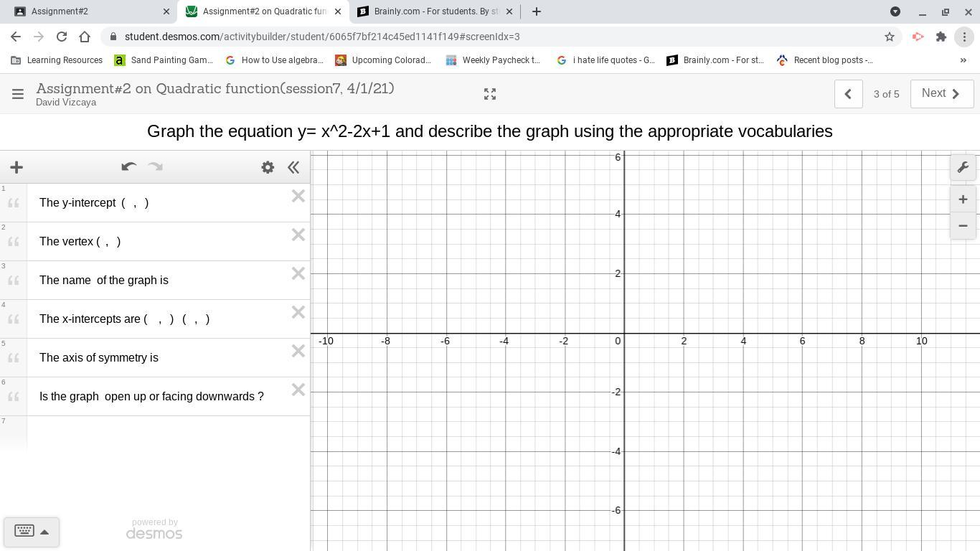Click the undo arrow in expression list
This screenshot has height=551, width=980.
point(128,167)
